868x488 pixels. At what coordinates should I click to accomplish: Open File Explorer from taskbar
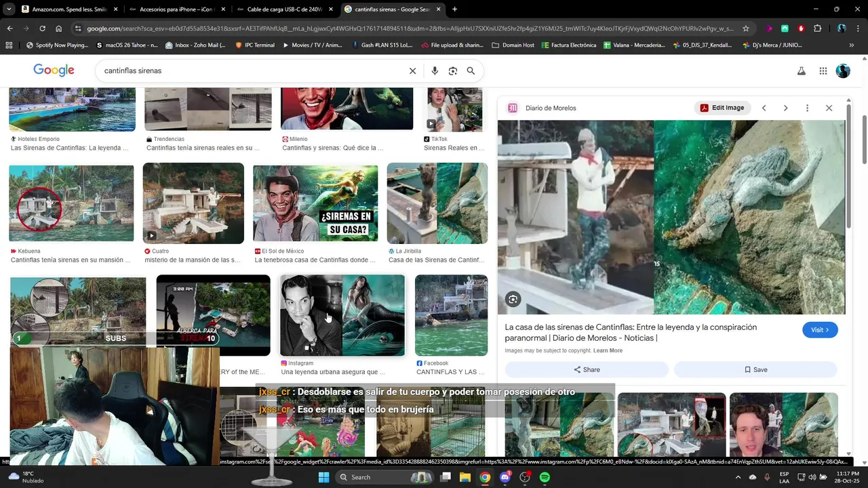point(465,477)
